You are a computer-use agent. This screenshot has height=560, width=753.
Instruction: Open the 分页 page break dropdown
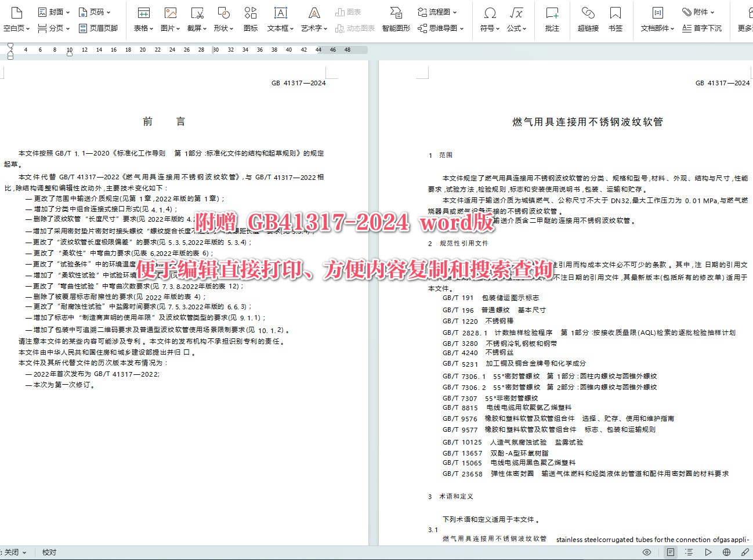(x=53, y=28)
